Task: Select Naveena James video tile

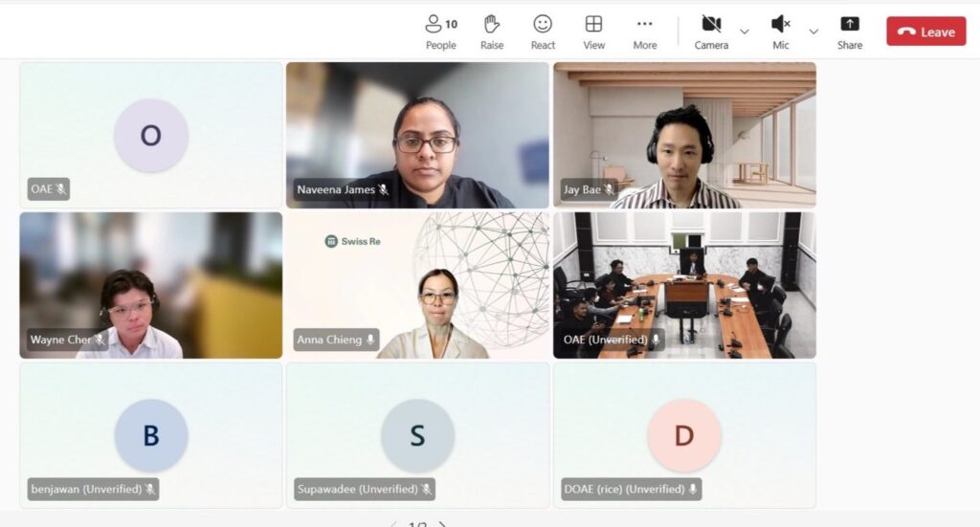Action: pos(417,135)
